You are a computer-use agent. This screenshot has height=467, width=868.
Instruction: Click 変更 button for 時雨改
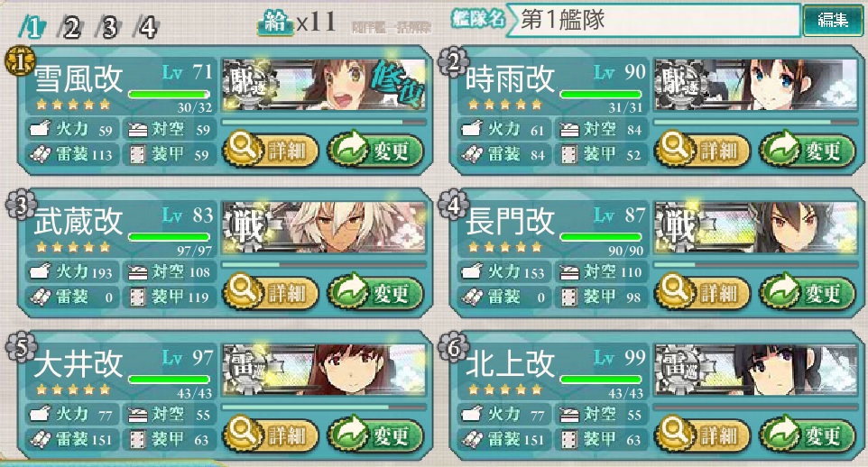coord(808,150)
